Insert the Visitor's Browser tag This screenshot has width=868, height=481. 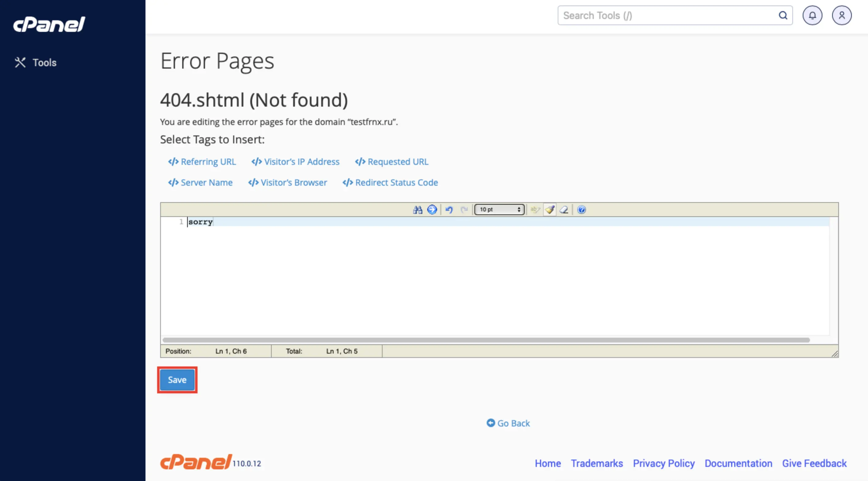tap(287, 183)
